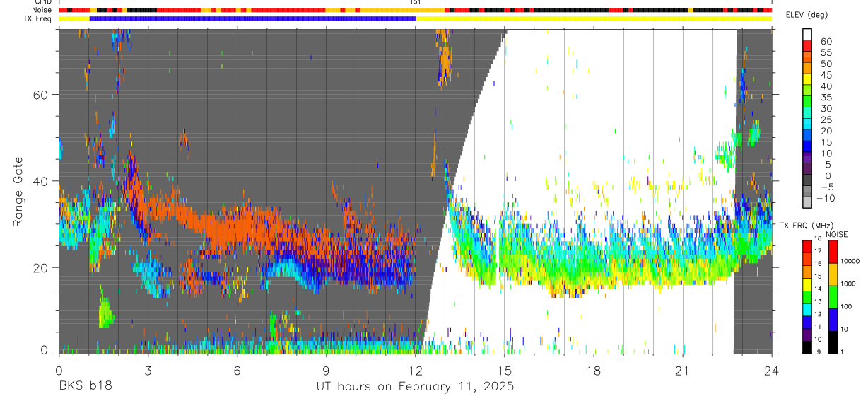Screen dimensions: 868x401
Task: Choose the green 13–14 MHz TX FRQ swatch
Action: (807, 297)
